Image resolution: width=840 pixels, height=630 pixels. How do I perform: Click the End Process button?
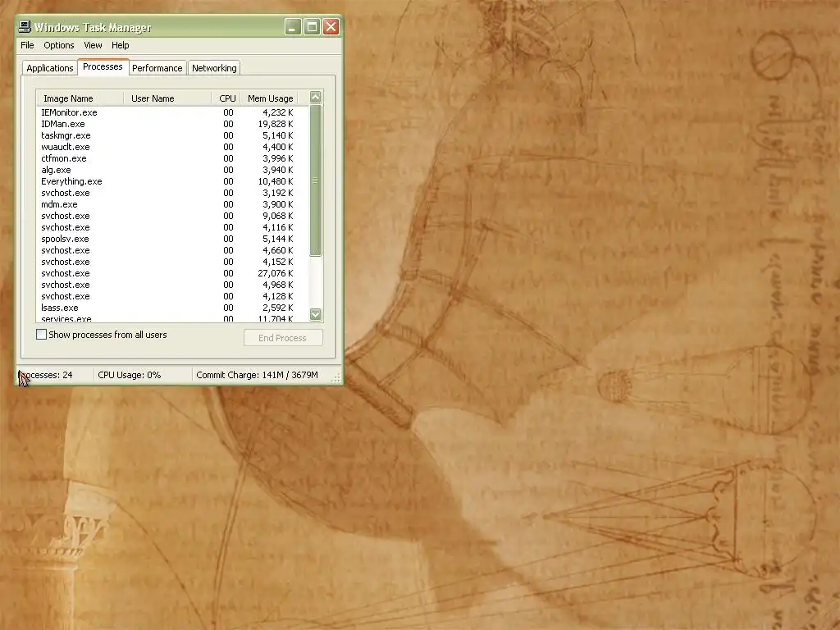283,338
